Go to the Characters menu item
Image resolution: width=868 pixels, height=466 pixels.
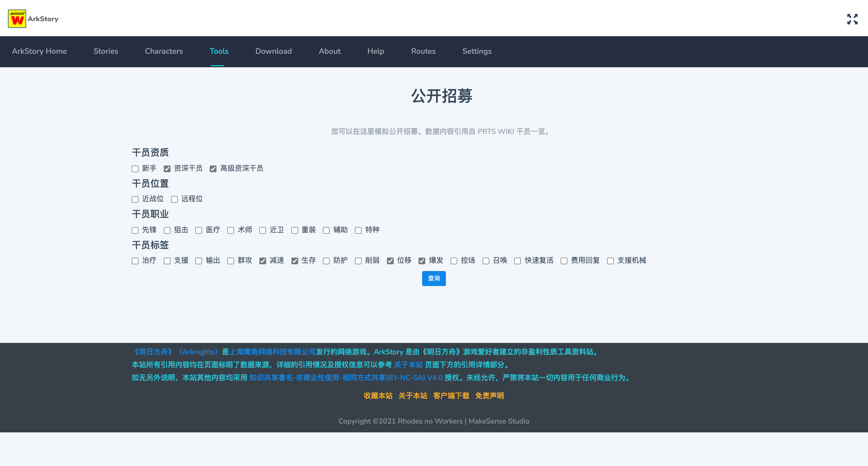(164, 51)
